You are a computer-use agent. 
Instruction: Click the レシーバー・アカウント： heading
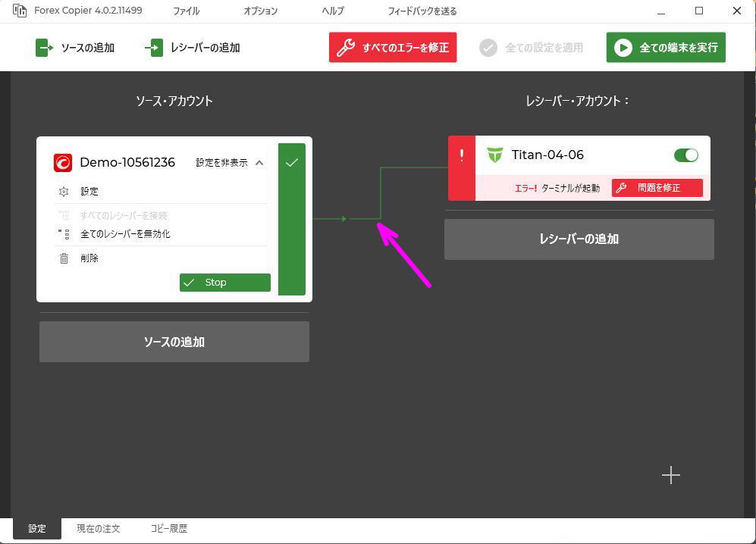tap(577, 101)
